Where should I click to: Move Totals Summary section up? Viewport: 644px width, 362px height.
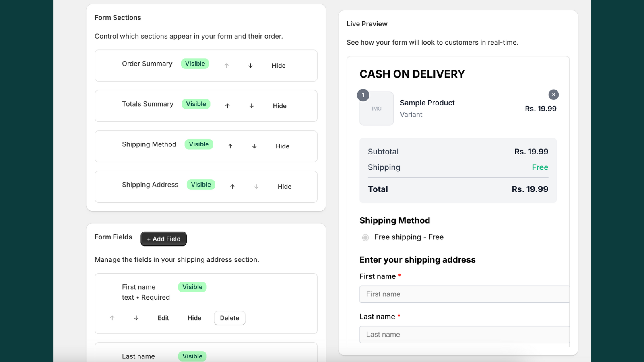click(x=227, y=106)
